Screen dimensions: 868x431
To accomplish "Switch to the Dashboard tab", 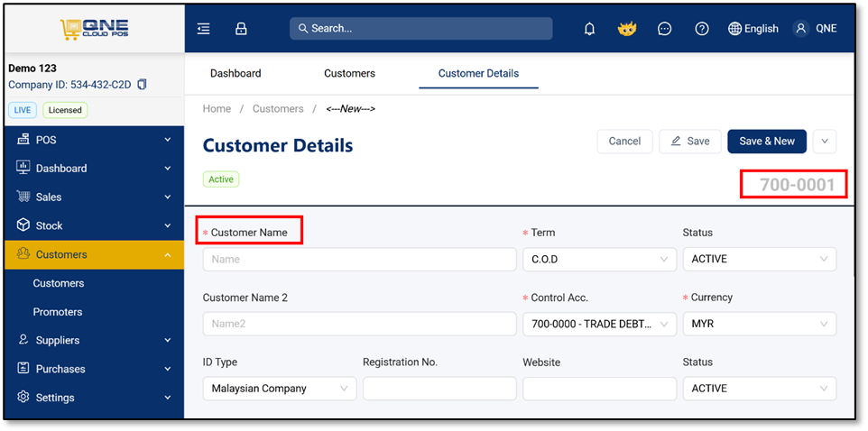I will pos(235,73).
